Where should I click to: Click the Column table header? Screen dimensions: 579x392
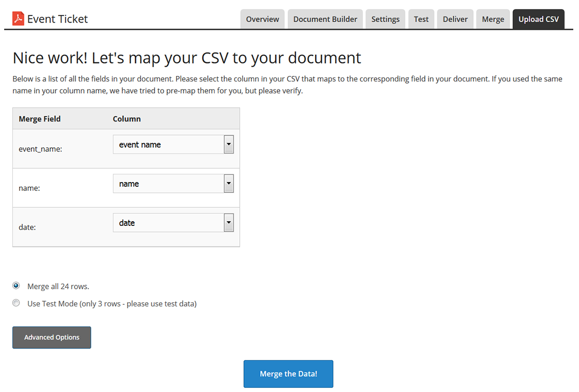[127, 119]
